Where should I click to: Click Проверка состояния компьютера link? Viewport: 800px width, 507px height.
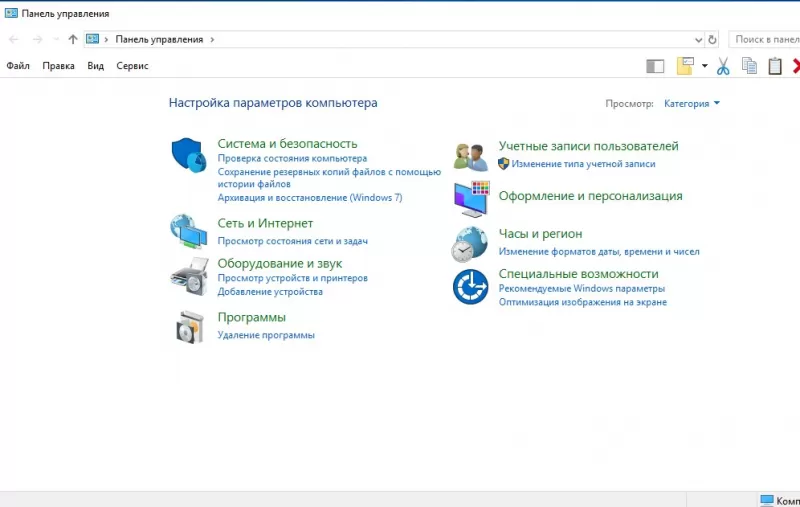point(292,159)
